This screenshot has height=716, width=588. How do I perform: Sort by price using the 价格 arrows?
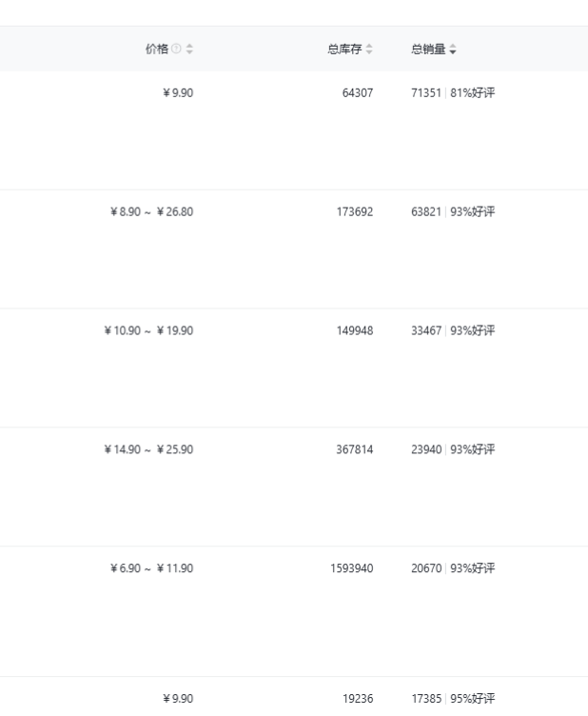(x=189, y=49)
